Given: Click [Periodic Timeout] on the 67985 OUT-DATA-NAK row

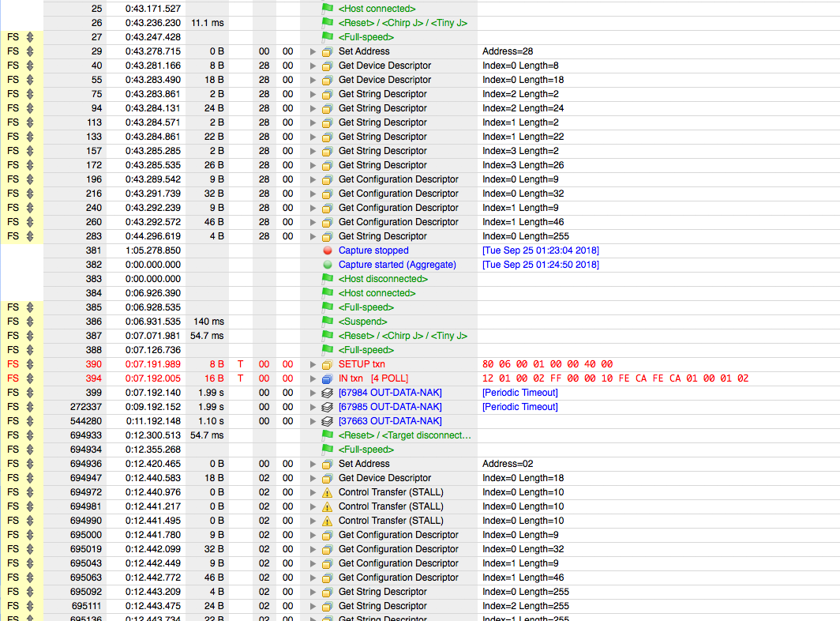Looking at the screenshot, I should (519, 407).
